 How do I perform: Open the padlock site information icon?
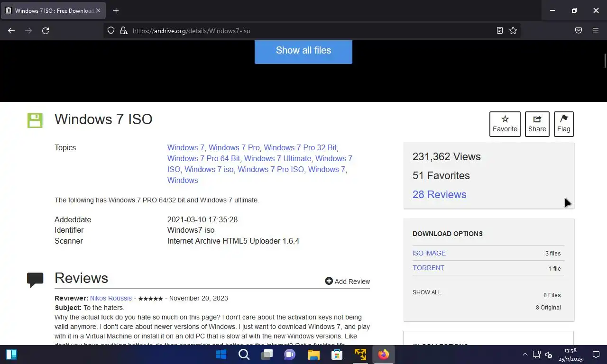coord(124,30)
